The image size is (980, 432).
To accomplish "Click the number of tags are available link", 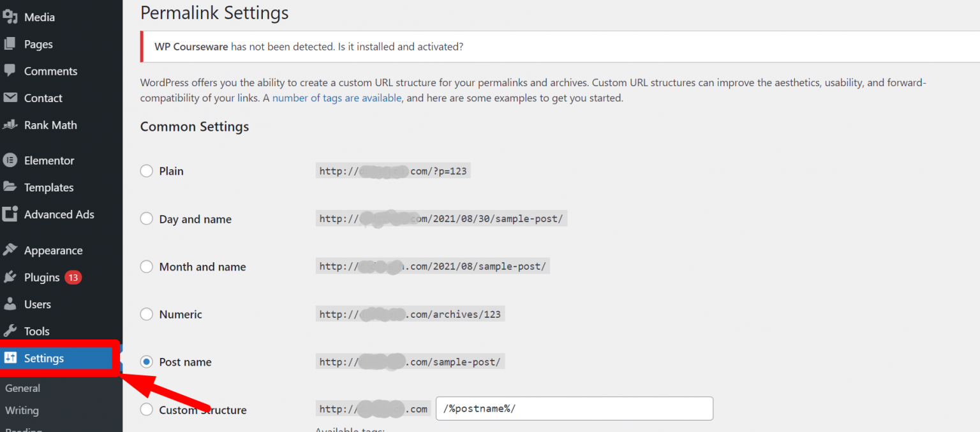I will tap(337, 98).
